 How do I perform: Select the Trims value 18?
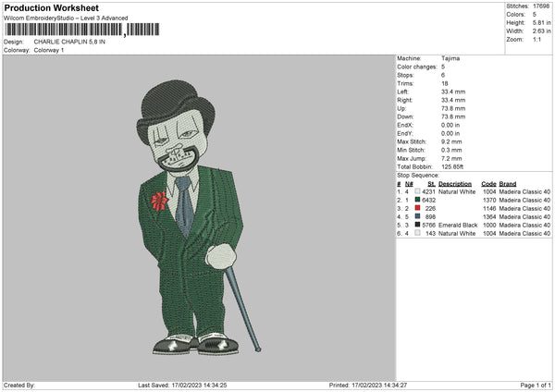445,83
